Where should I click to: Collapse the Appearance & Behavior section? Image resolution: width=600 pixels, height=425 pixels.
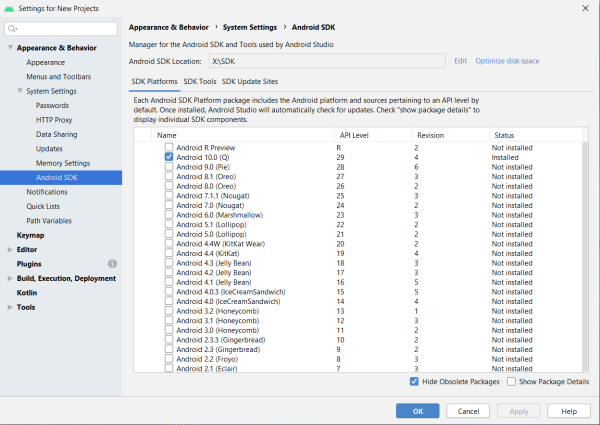[10, 47]
